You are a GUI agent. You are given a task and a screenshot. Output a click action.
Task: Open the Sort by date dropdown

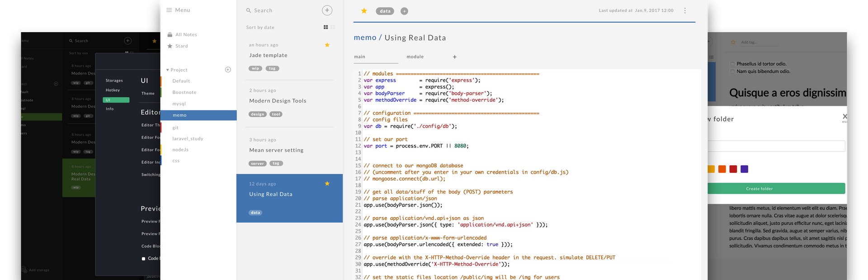(x=260, y=28)
